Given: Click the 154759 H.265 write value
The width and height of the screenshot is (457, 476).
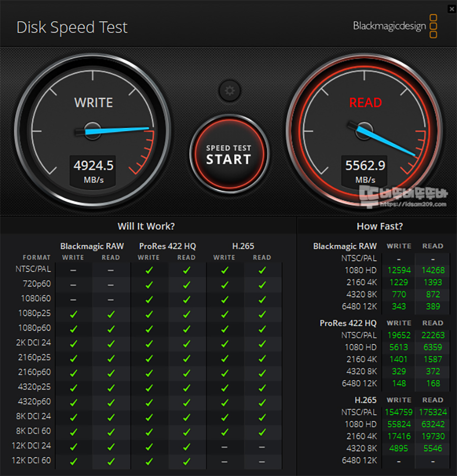Looking at the screenshot, I should click(399, 412).
